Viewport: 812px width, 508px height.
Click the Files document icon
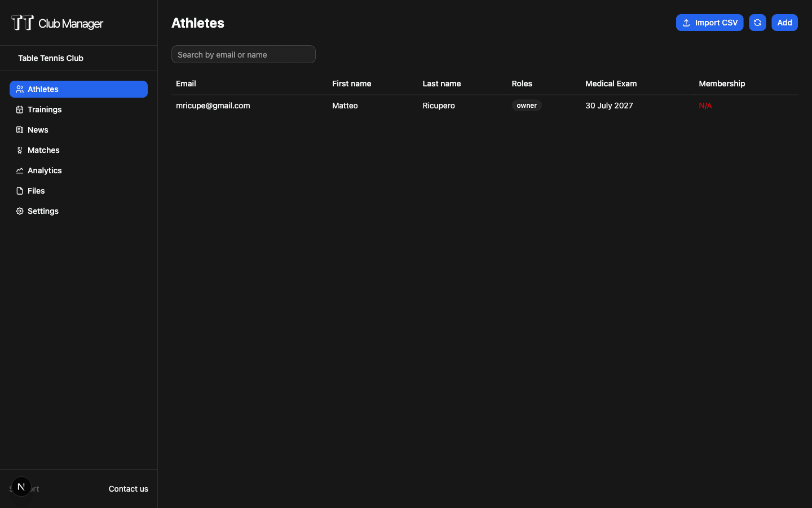pyautogui.click(x=20, y=191)
